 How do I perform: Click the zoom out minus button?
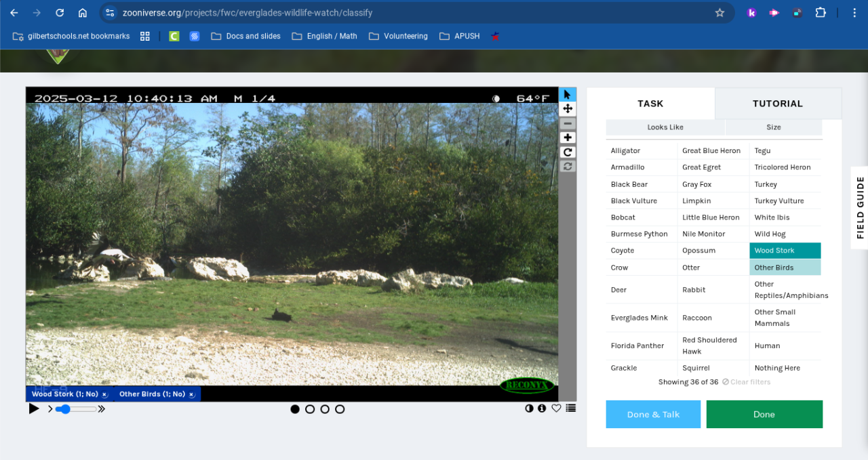click(568, 123)
